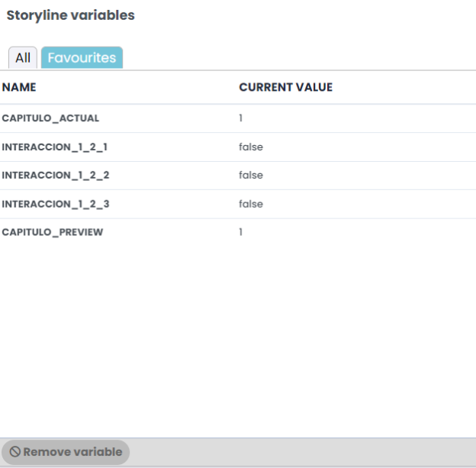The image size is (476, 468).
Task: Click the CURRENT VALUE column header
Action: click(x=285, y=87)
